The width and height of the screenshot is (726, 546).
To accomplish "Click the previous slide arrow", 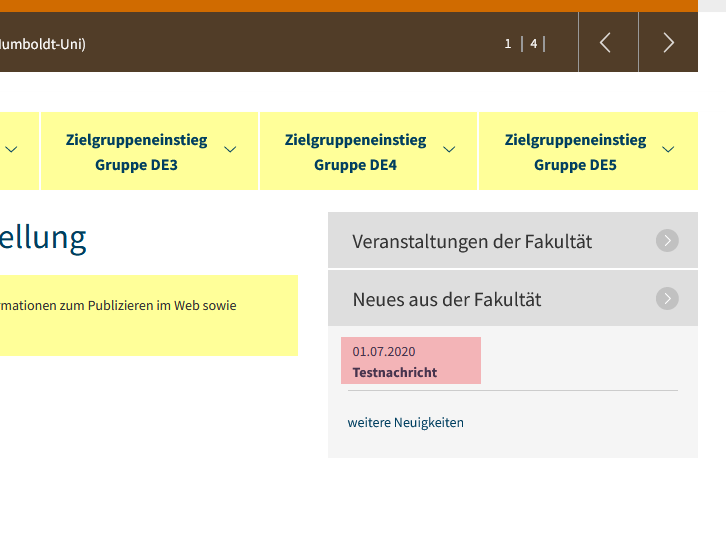I will point(606,43).
